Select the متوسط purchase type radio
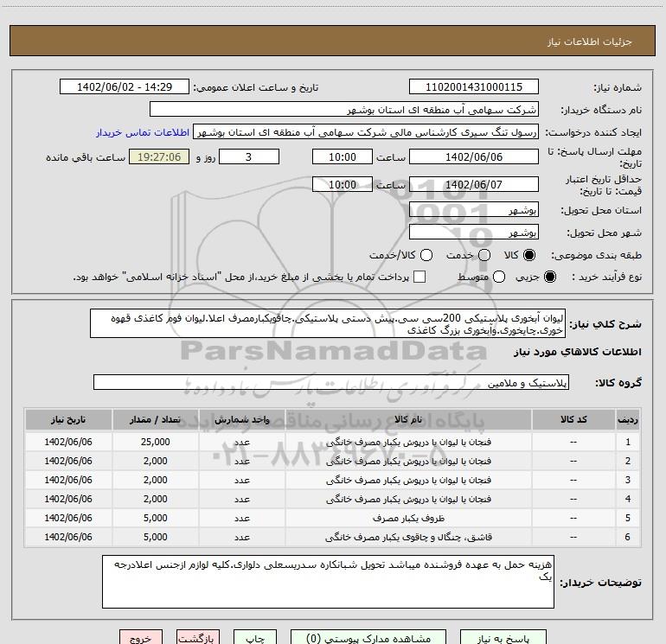Screen dimensions: 666x644 pyautogui.click(x=499, y=277)
